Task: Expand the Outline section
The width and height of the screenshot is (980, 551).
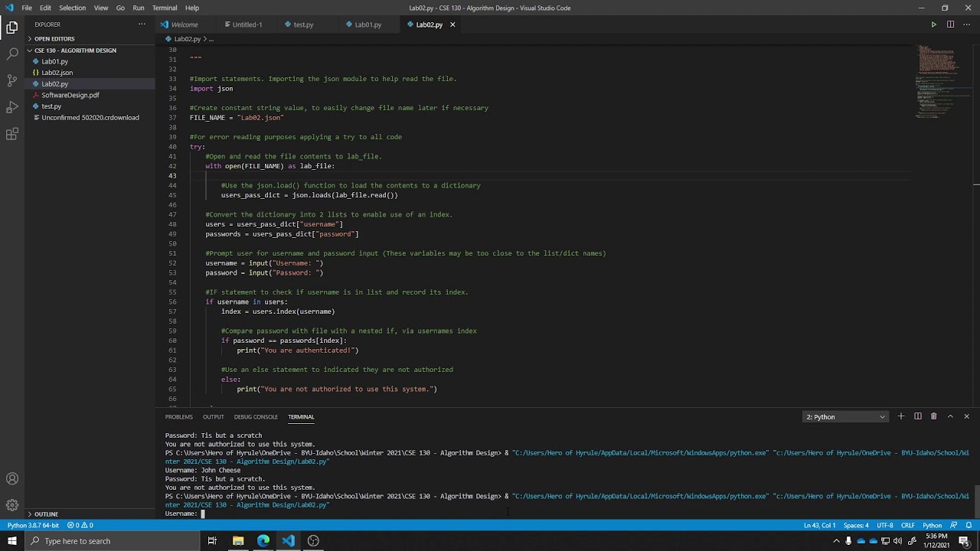Action: click(x=46, y=514)
